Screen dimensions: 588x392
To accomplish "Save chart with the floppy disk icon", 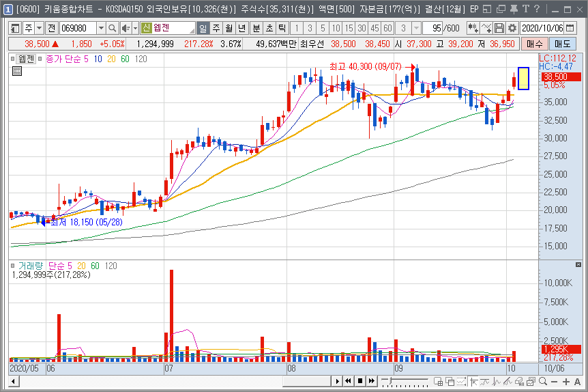I will 499,28.
